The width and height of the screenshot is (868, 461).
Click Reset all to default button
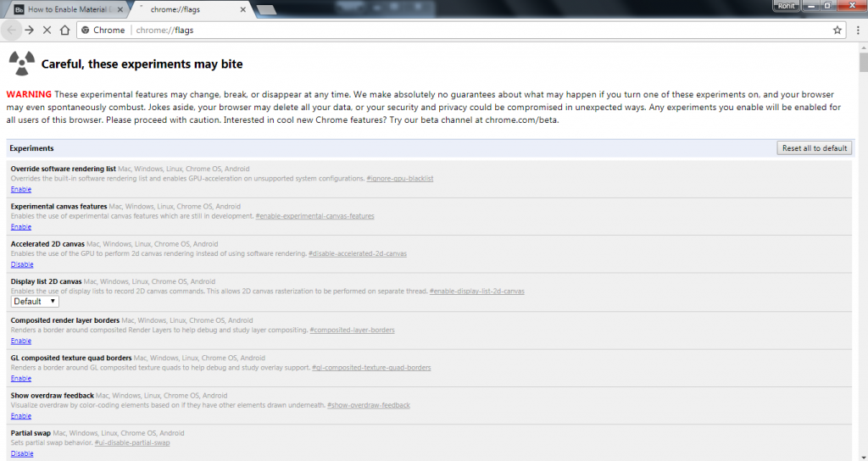(815, 147)
